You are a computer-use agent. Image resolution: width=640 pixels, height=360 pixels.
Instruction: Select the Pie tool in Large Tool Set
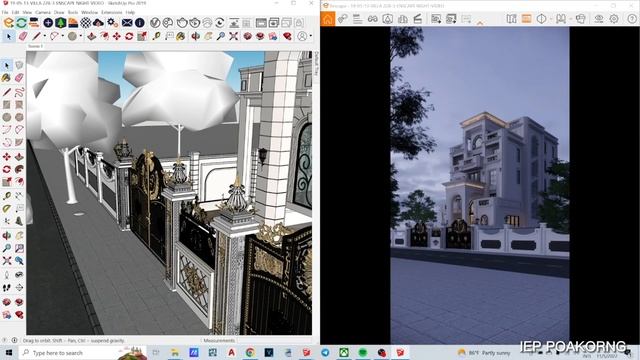pos(19,142)
